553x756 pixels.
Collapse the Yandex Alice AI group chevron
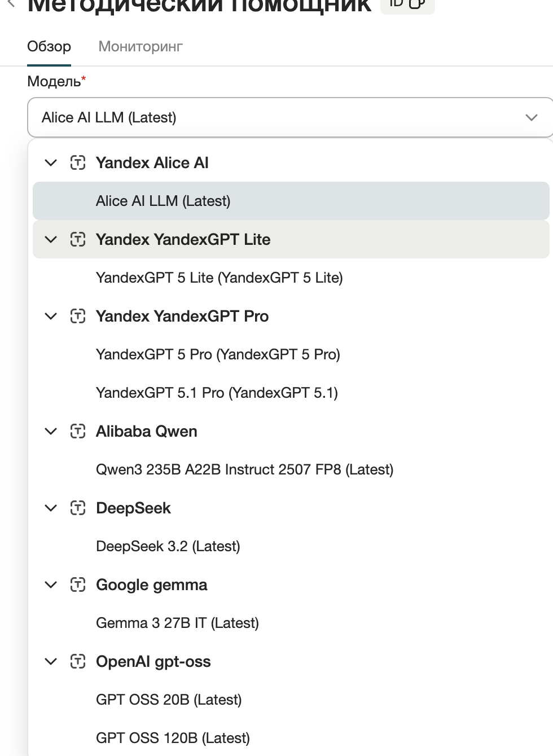pyautogui.click(x=51, y=163)
